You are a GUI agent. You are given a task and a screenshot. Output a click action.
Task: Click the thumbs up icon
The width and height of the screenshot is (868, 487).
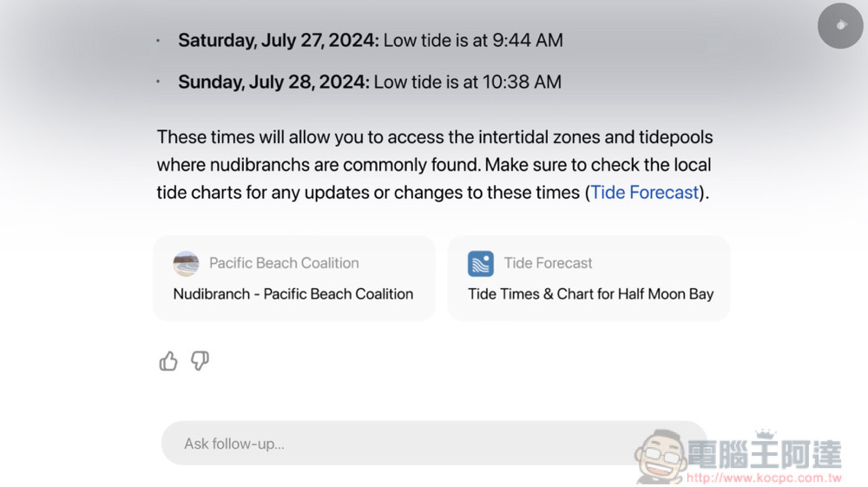point(168,361)
